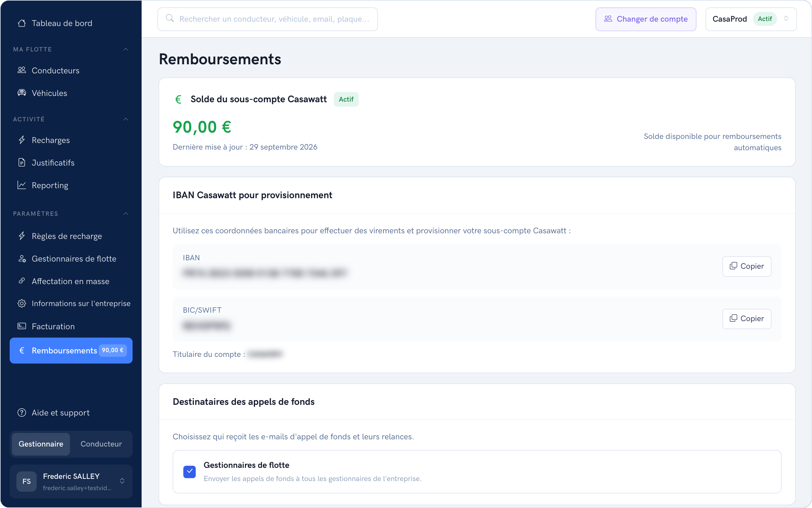Open Aide et support link
The height and width of the screenshot is (508, 812).
[71, 413]
